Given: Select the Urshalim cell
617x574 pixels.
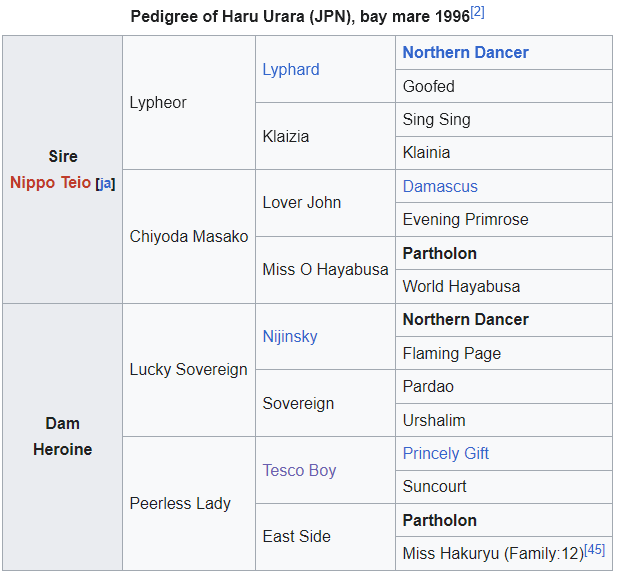Looking at the screenshot, I should [x=504, y=420].
